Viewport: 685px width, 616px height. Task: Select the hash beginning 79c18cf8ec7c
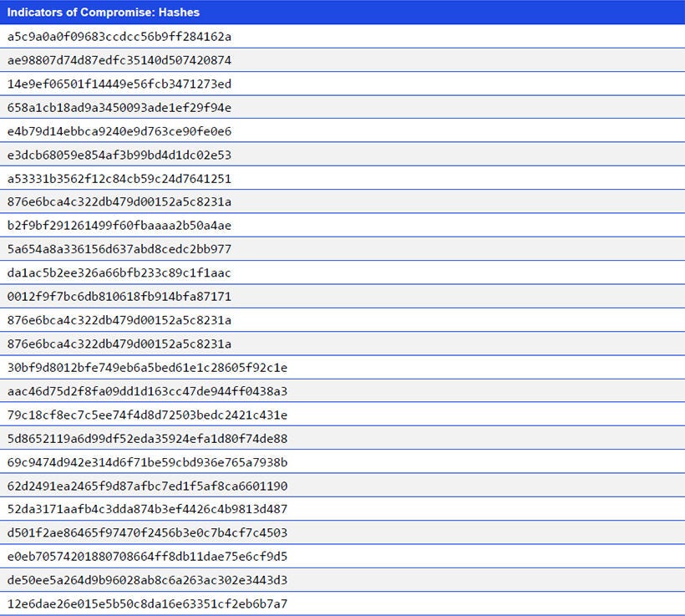tap(147, 415)
